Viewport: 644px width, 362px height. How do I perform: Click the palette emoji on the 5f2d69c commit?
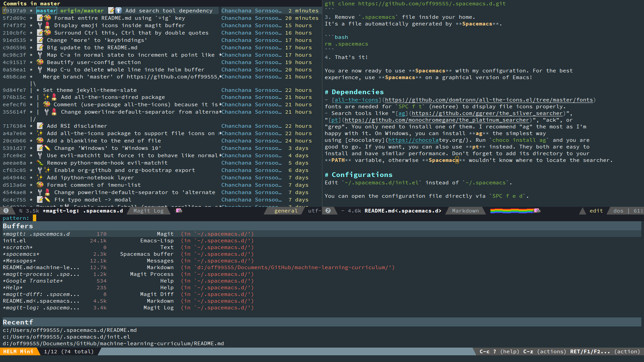tap(47, 18)
